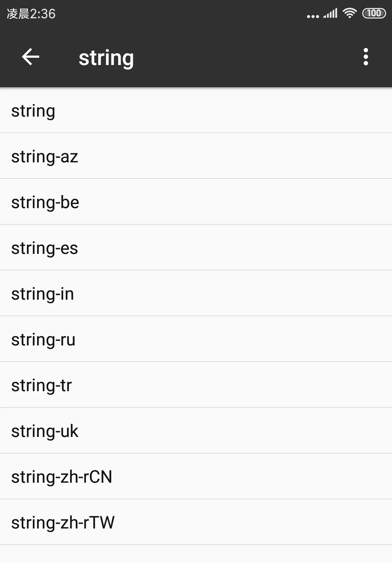
Task: Open the three-dot overflow menu
Action: [366, 57]
